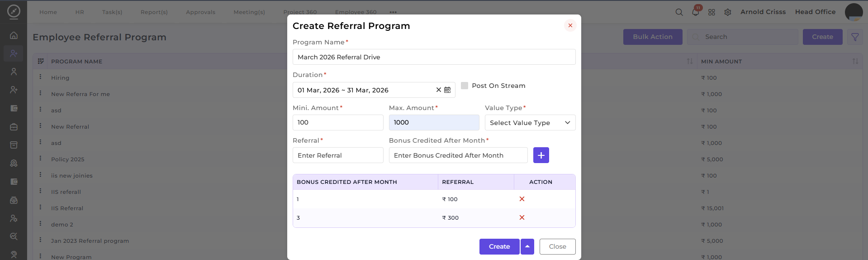The image size is (868, 260).
Task: Click the page-level Create button
Action: [x=822, y=37]
